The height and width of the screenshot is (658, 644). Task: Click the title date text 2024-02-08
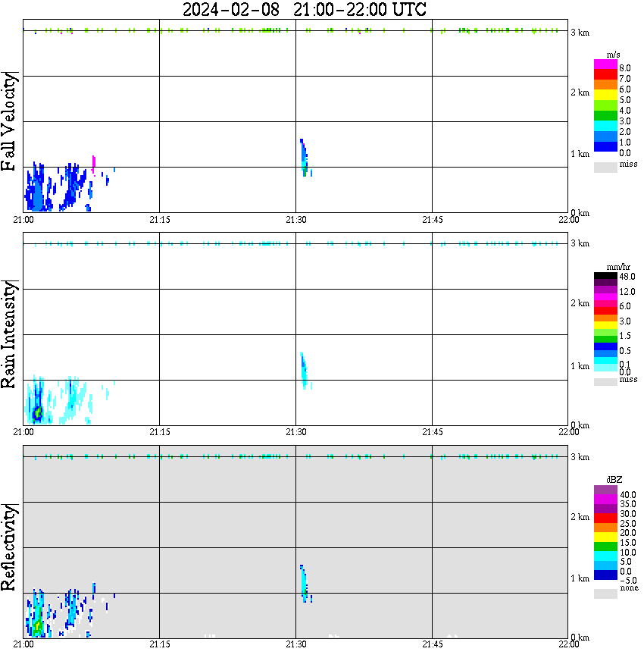231,9
